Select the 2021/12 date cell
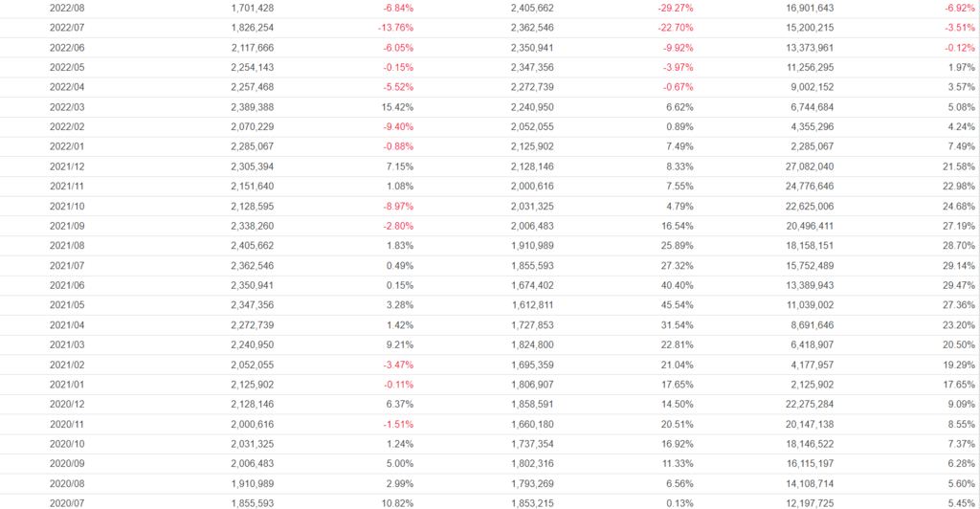 66,166
